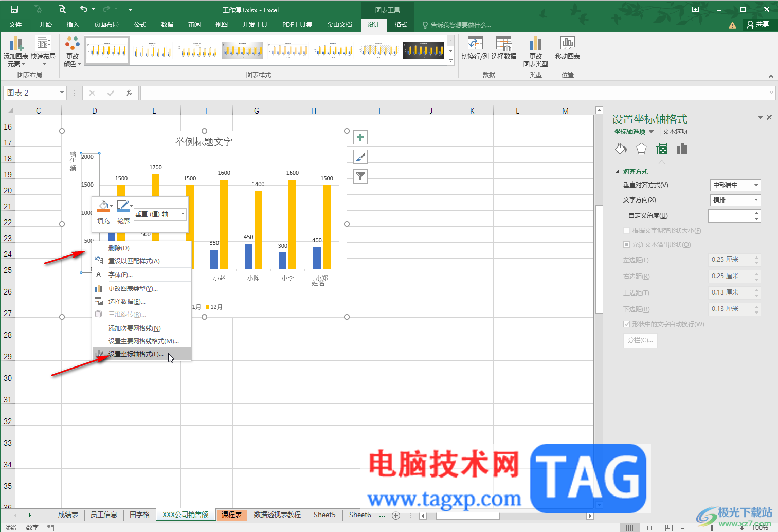Open the 插入 ribbon tab
Image resolution: width=778 pixels, height=532 pixels.
[x=73, y=25]
